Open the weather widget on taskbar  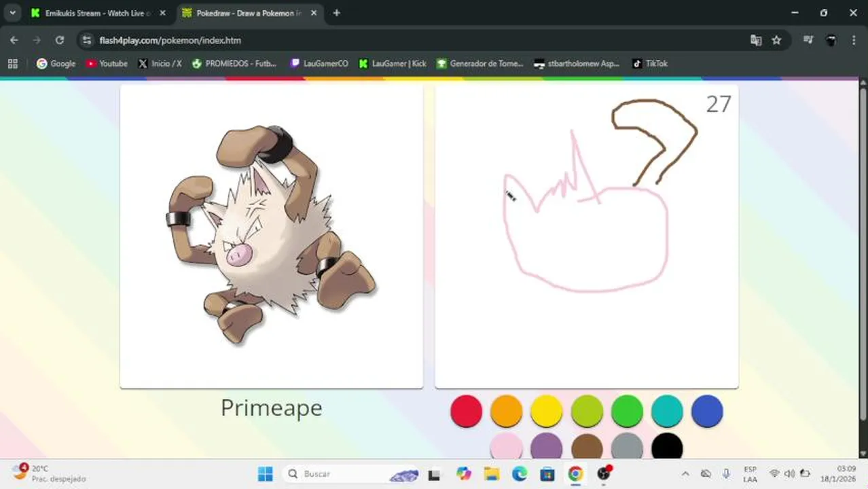click(49, 473)
